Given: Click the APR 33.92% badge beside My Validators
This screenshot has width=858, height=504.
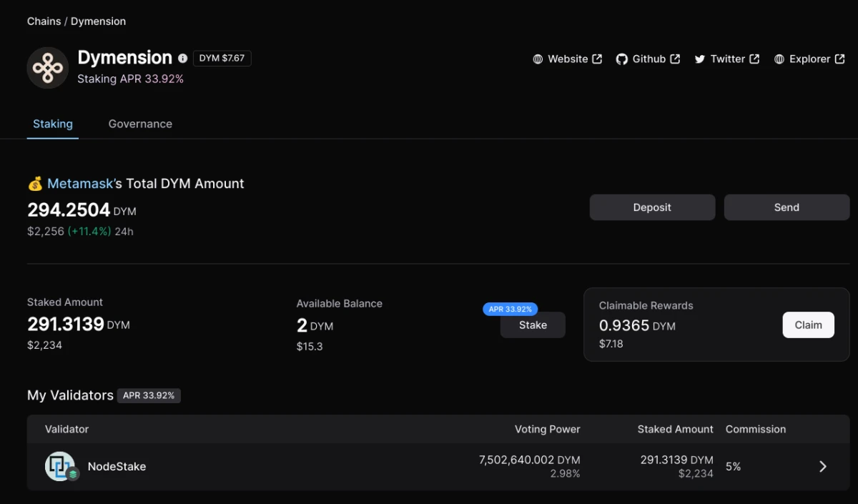Looking at the screenshot, I should tap(149, 395).
